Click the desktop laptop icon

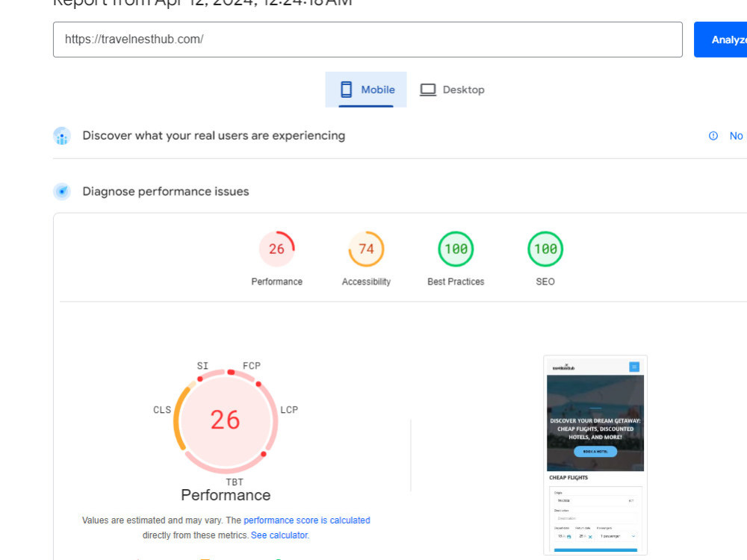[x=428, y=90]
